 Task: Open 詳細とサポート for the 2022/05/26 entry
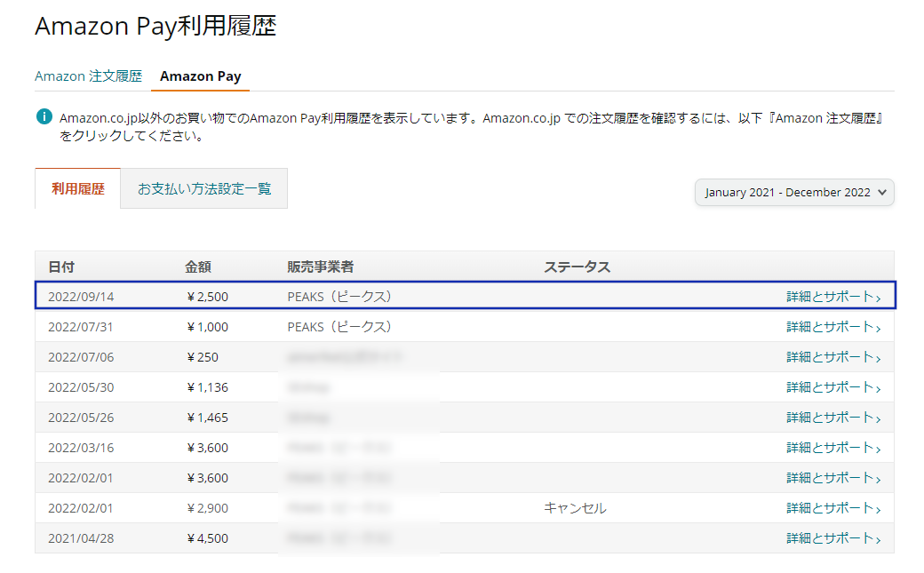833,418
